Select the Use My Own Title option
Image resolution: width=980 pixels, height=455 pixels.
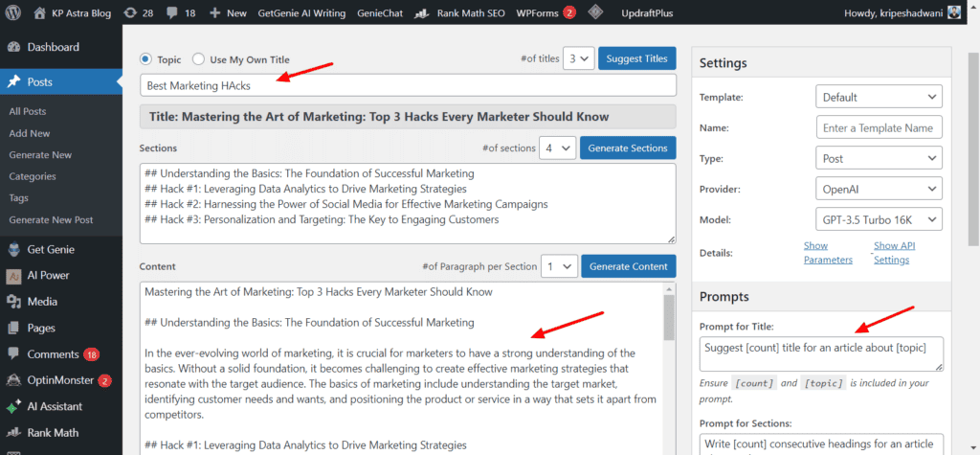[198, 59]
